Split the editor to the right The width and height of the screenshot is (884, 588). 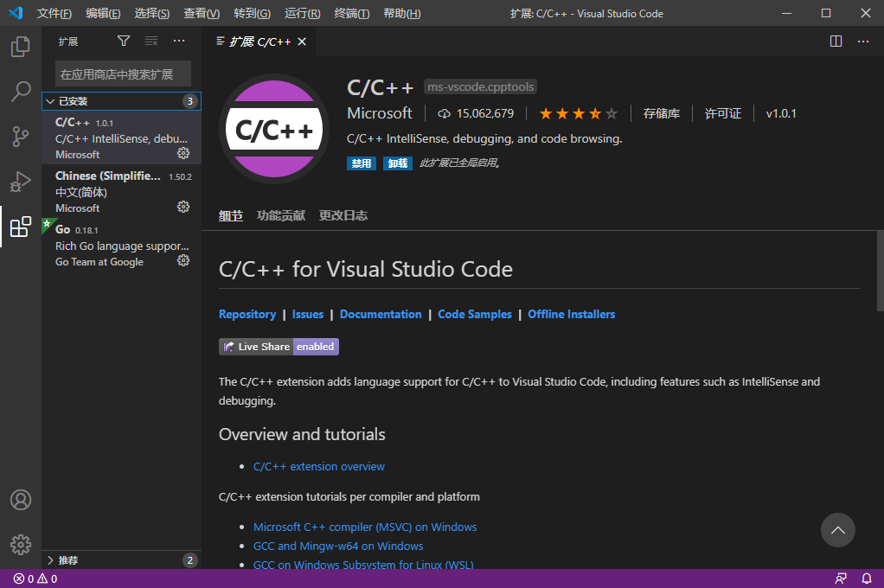[x=836, y=41]
